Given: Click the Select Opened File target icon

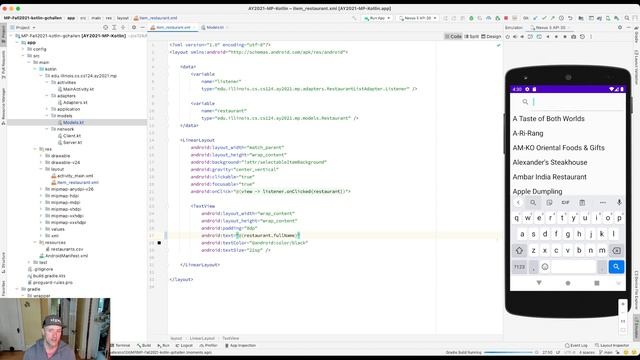Looking at the screenshot, I should click(105, 27).
